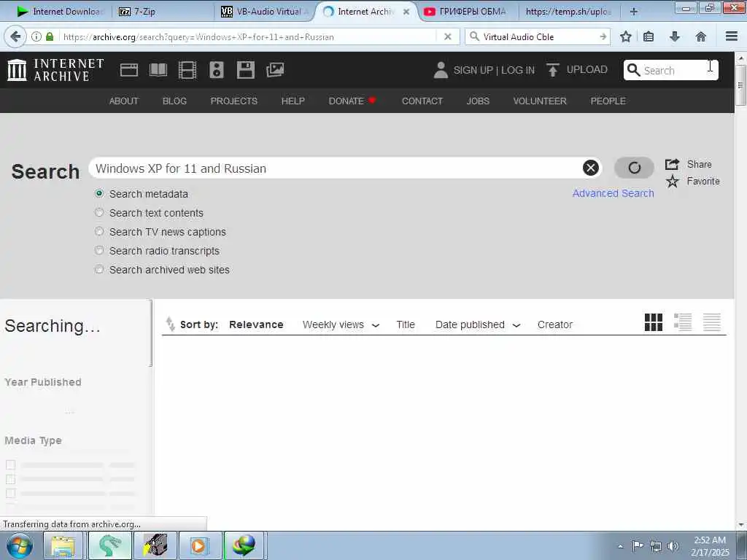Open the HELP menu item
747x560 pixels.
pyautogui.click(x=293, y=101)
